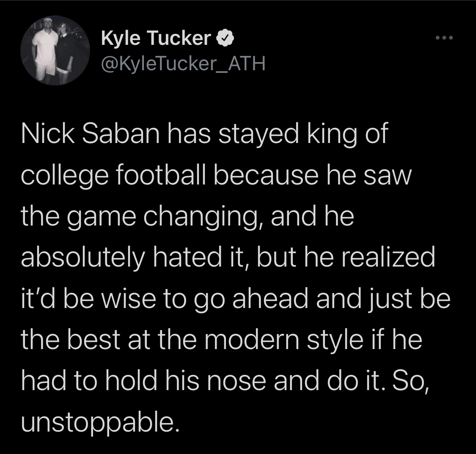Open the @KyleTucker_ATH handle link

point(183,63)
